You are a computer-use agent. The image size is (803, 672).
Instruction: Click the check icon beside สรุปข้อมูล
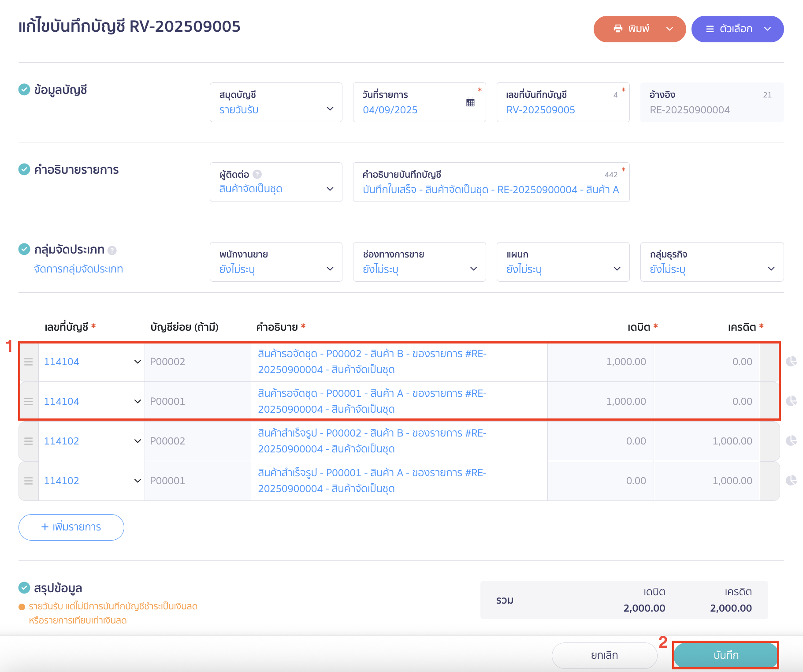coord(24,588)
